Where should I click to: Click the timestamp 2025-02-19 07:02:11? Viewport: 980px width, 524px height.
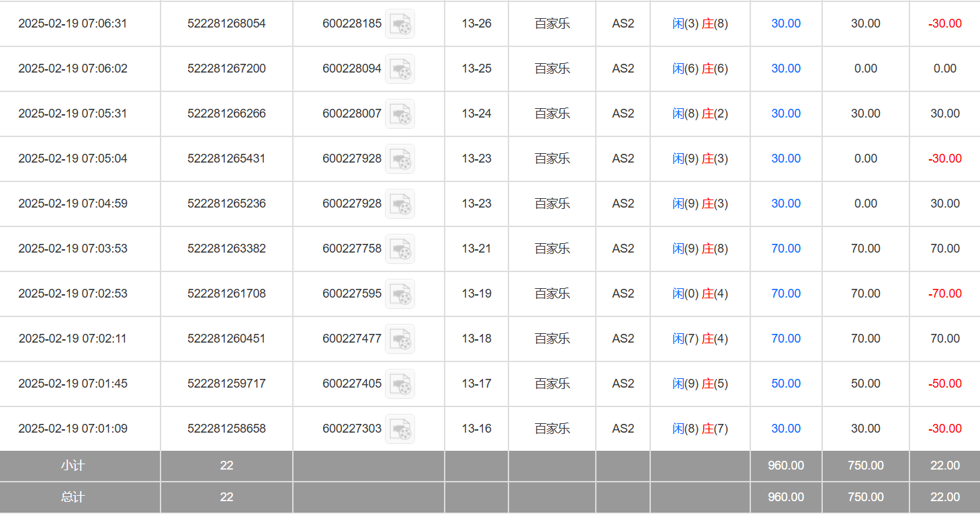tap(73, 339)
